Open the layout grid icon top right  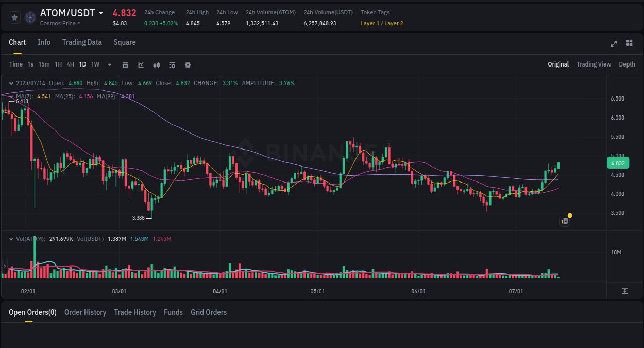click(x=629, y=44)
